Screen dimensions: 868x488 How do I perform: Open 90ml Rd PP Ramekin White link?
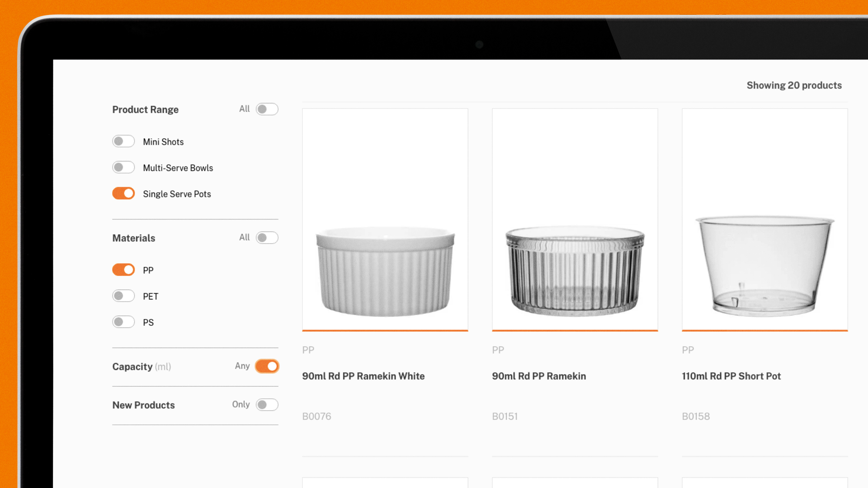tap(363, 376)
